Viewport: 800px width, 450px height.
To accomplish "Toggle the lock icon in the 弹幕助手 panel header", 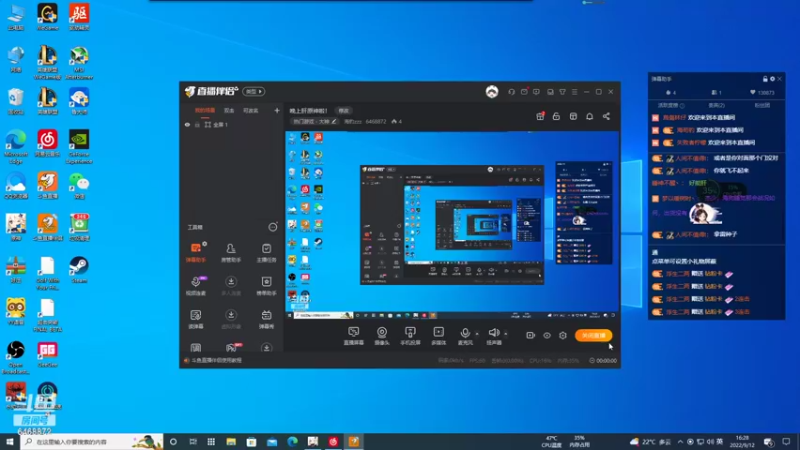I will click(x=765, y=79).
